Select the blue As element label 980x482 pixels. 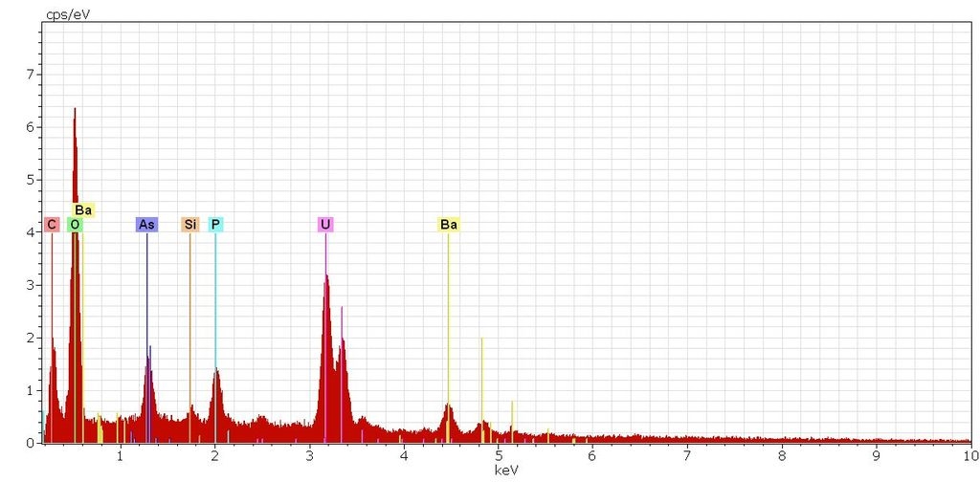146,225
